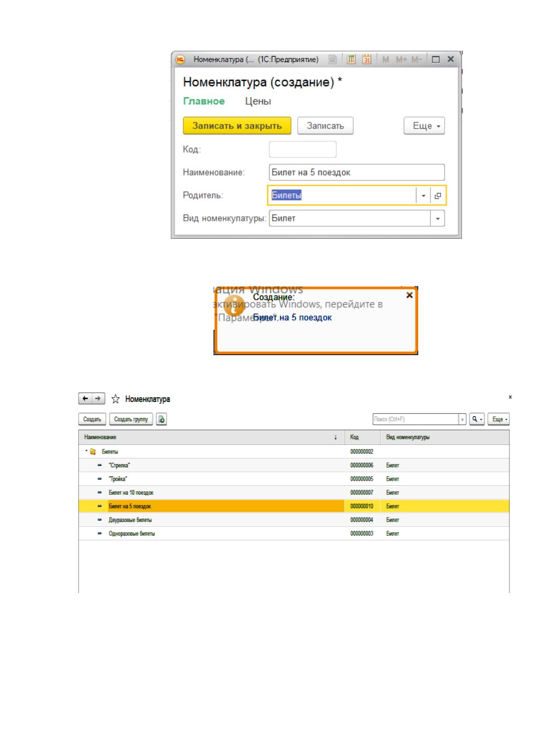Screen dimensions: 535x756
Task: Click the Записать button
Action: tap(325, 126)
